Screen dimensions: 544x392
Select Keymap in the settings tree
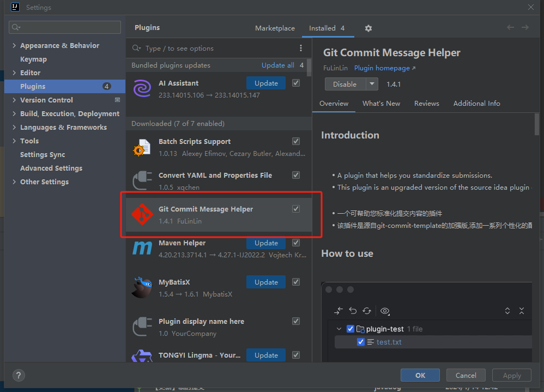(x=33, y=59)
